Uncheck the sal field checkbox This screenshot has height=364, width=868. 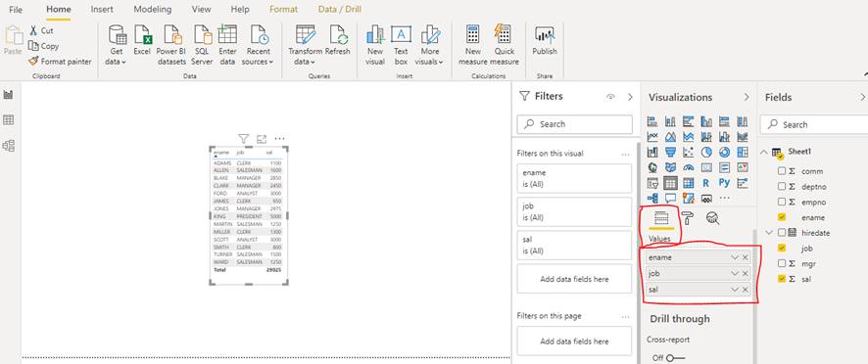click(782, 279)
